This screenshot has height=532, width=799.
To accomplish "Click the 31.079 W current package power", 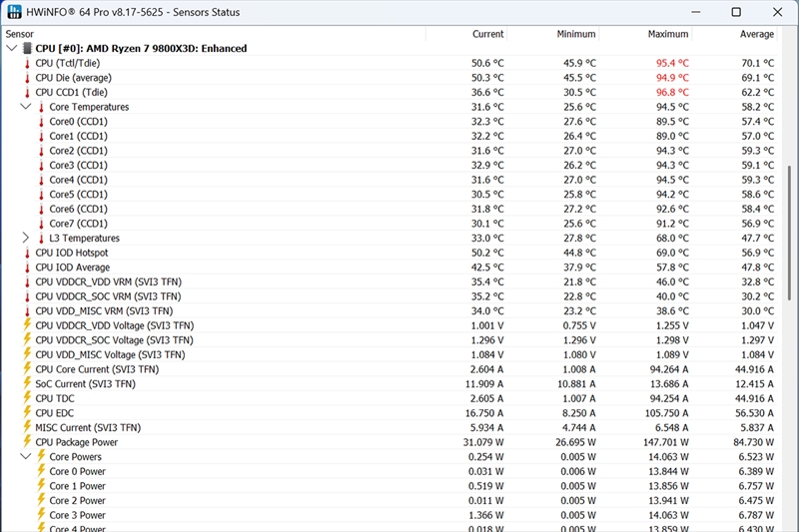I will [483, 442].
